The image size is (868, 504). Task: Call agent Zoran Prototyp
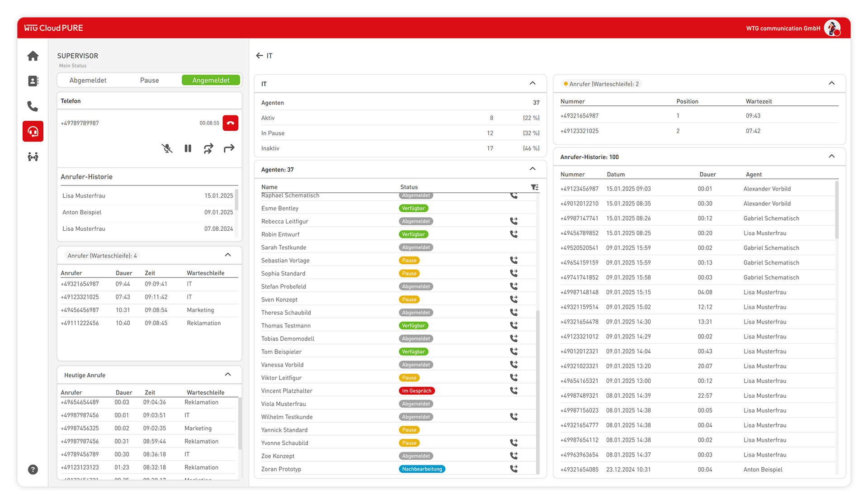[514, 469]
